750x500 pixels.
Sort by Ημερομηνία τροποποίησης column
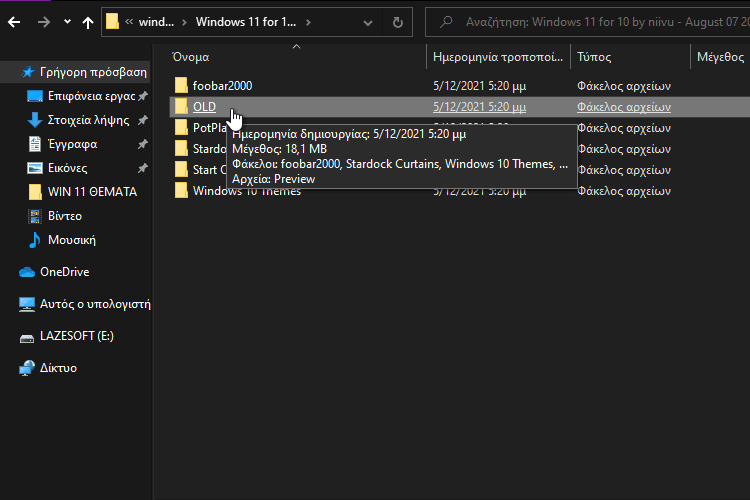497,57
